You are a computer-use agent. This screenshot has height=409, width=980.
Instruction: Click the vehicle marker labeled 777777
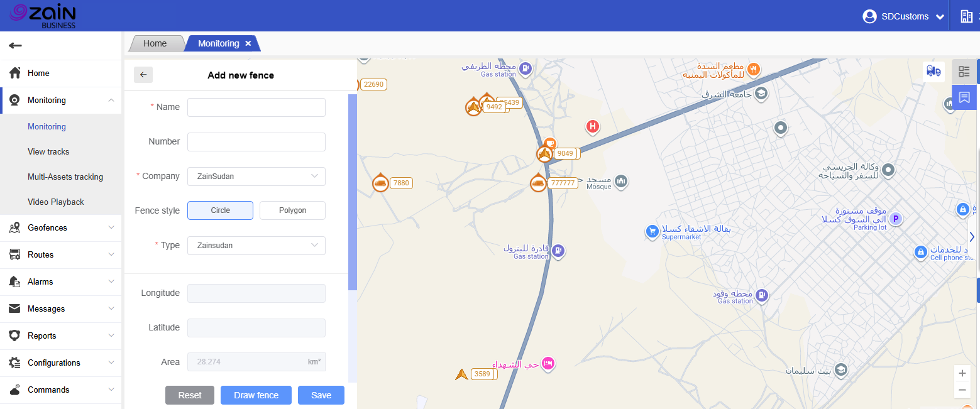point(538,183)
